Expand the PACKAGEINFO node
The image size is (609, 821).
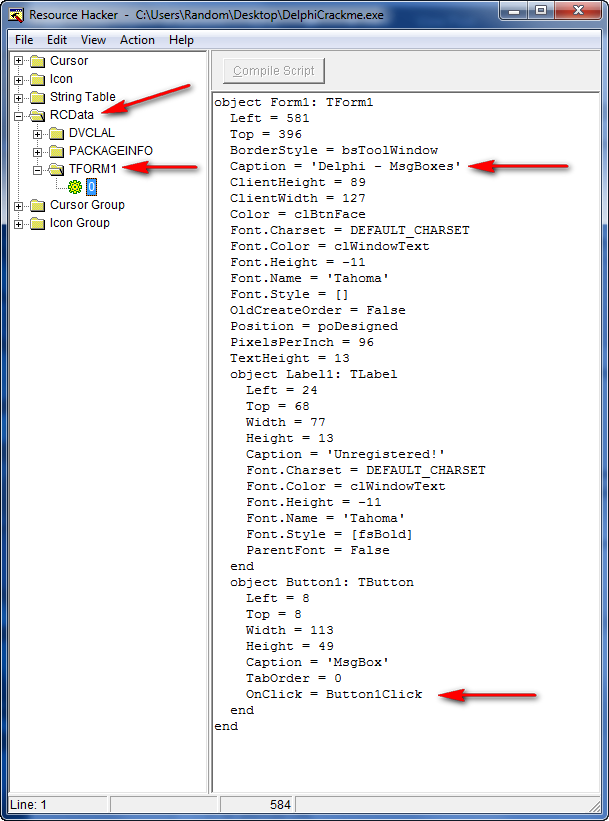coord(38,152)
